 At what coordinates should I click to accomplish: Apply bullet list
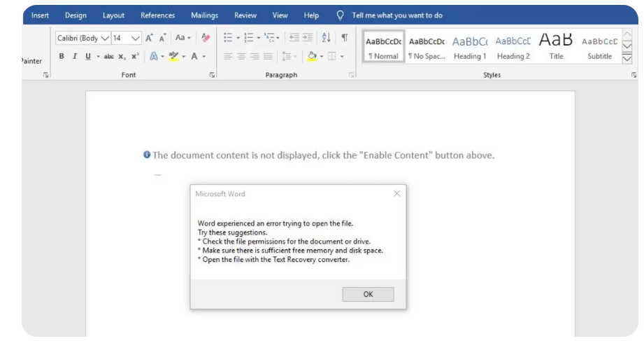tap(228, 38)
